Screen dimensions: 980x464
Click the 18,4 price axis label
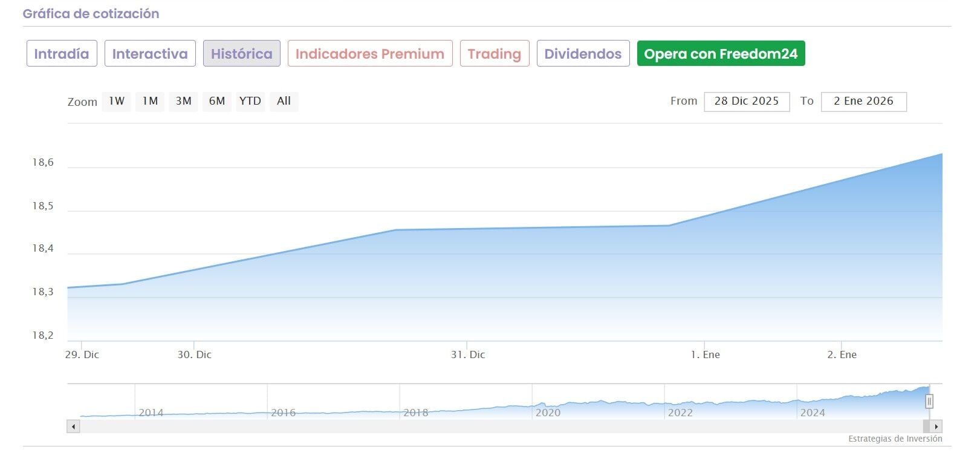[43, 248]
